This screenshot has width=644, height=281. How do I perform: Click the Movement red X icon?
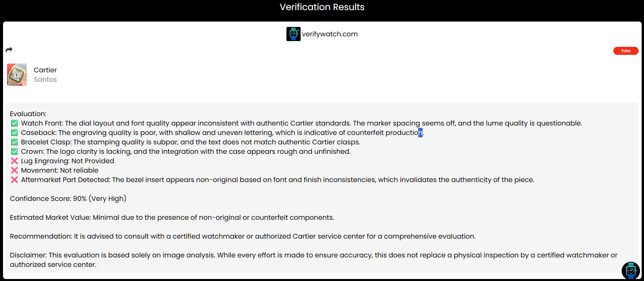tap(14, 170)
